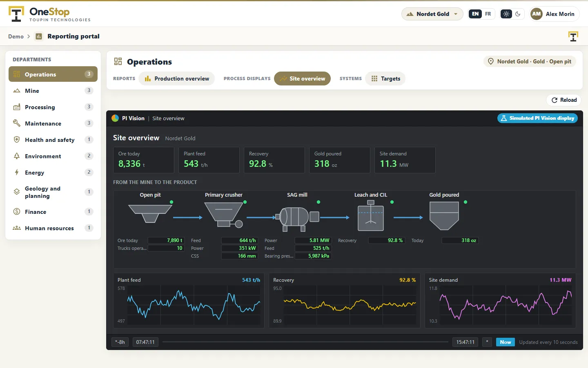Click the PI Vision time range slider bar
This screenshot has height=368, width=588.
[x=305, y=342]
